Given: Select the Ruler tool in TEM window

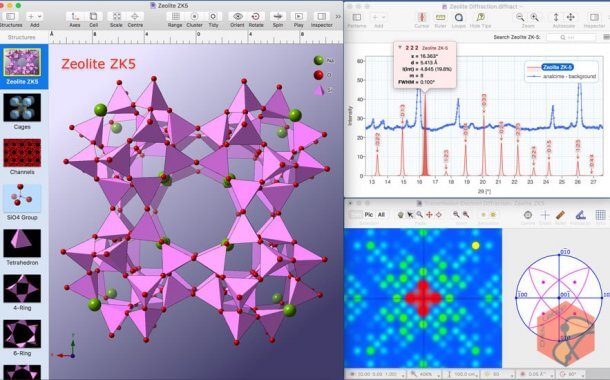Looking at the screenshot, I should click(560, 215).
